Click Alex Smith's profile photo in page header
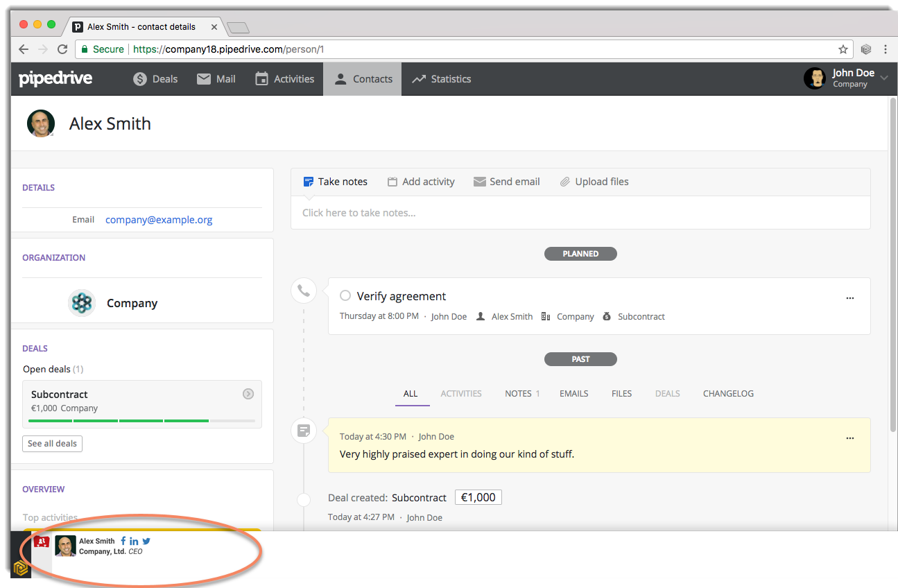898x588 pixels. (x=41, y=123)
